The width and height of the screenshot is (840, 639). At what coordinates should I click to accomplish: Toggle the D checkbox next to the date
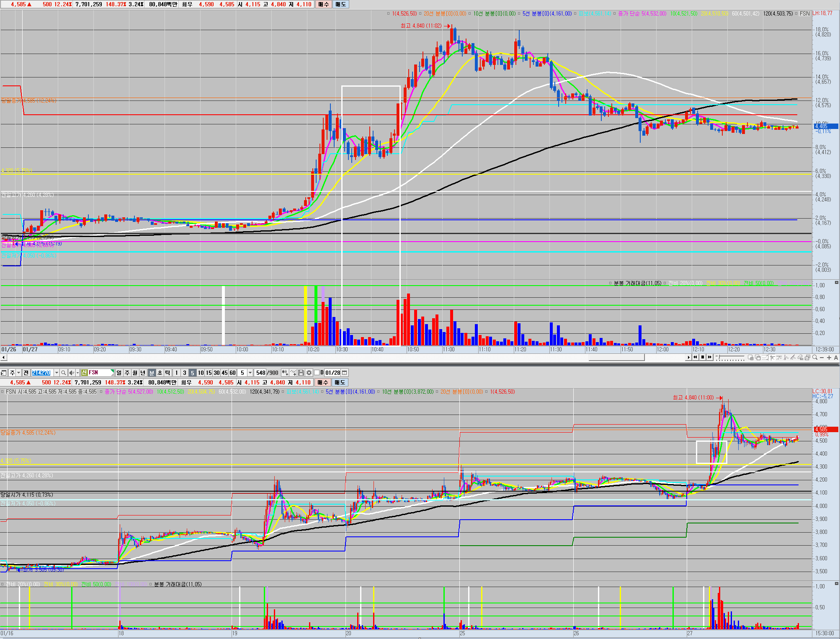coord(317,373)
